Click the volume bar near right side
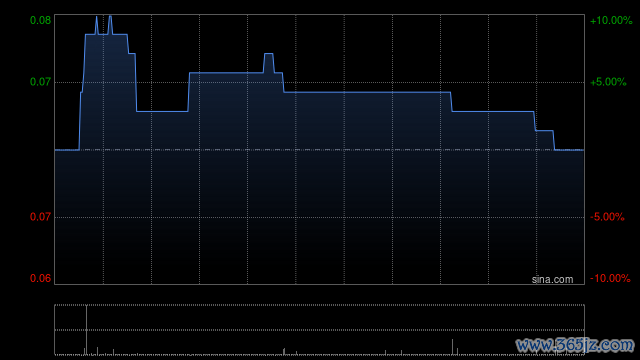The width and height of the screenshot is (640, 360). [452, 347]
